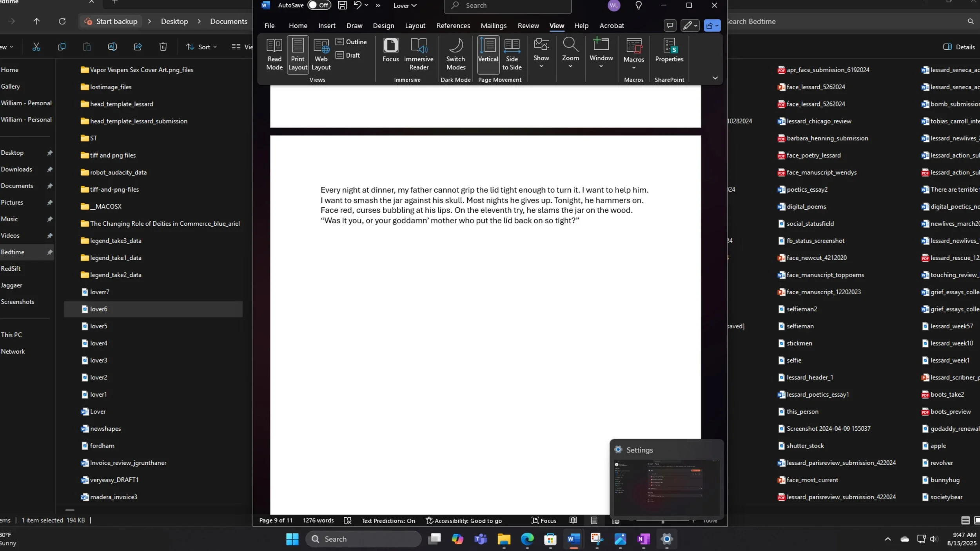Image resolution: width=980 pixels, height=551 pixels.
Task: Go up one folder in File Explorer
Action: (36, 21)
